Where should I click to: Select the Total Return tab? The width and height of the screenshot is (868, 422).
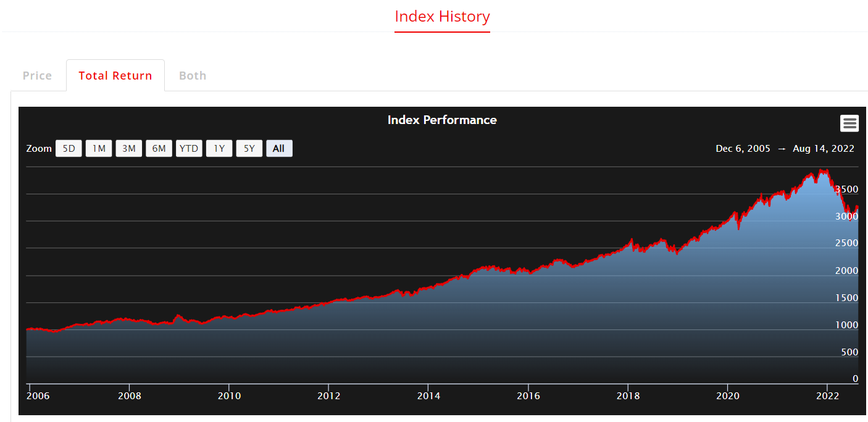[x=115, y=76]
